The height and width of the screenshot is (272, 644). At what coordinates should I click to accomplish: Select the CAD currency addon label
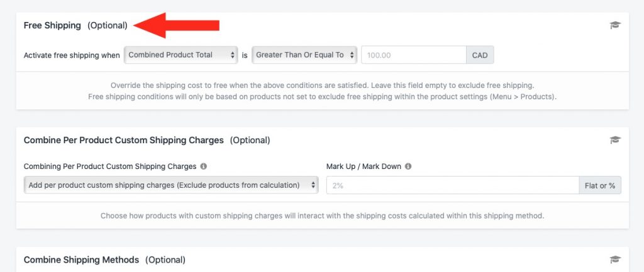click(x=480, y=55)
